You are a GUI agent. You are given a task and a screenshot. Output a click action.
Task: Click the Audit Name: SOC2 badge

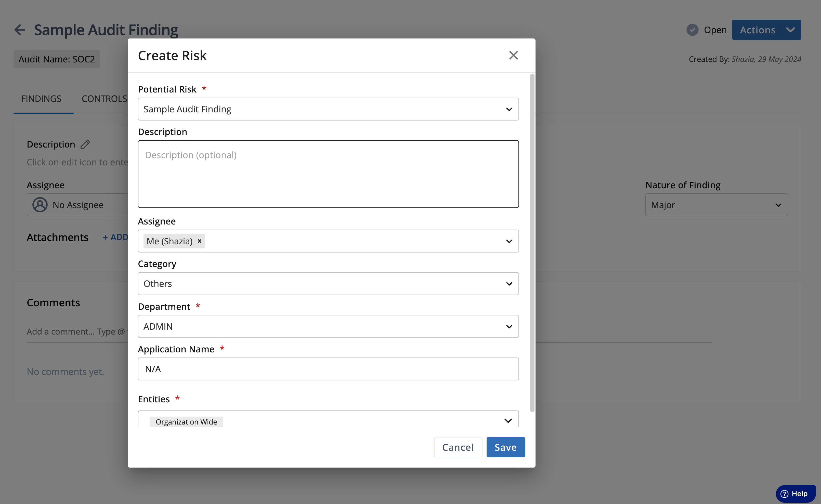click(57, 59)
